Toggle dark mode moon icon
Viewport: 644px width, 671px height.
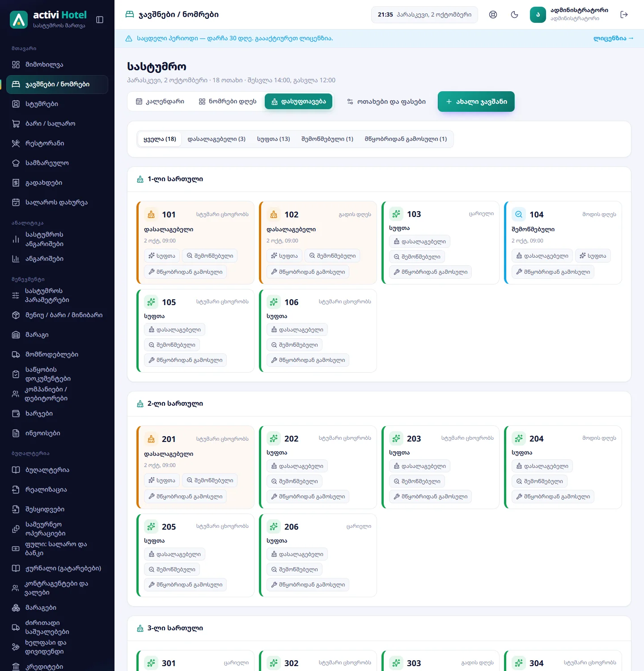[514, 14]
